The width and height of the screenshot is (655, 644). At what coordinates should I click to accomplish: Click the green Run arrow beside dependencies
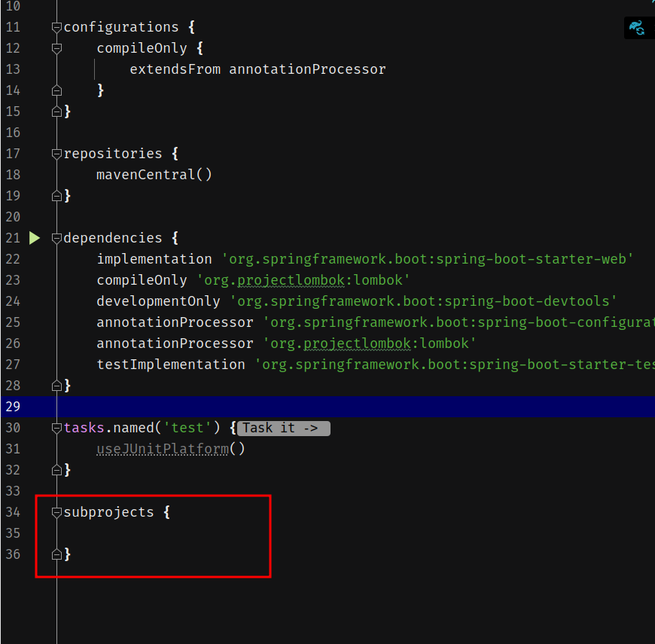click(x=35, y=238)
